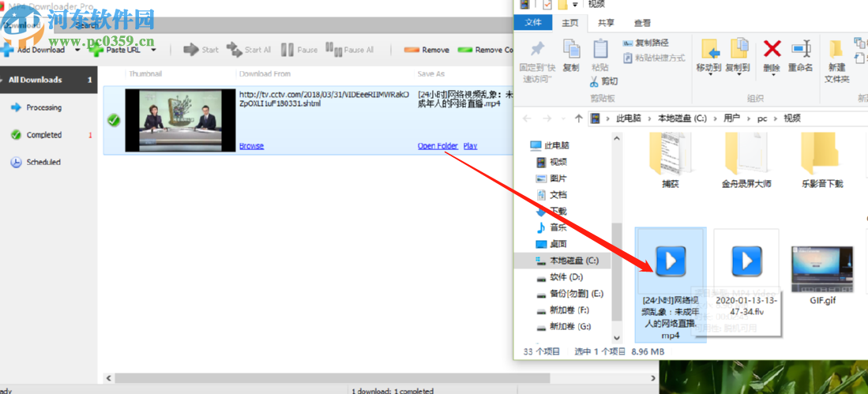Screen dimensions: 868x394
Task: Click the Browse link
Action: [x=251, y=146]
